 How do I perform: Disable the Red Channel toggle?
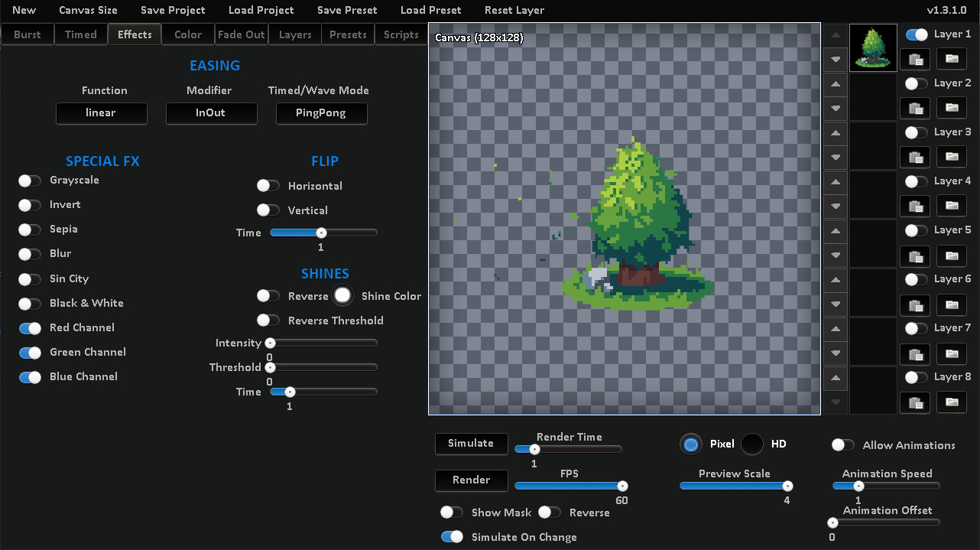coord(29,327)
